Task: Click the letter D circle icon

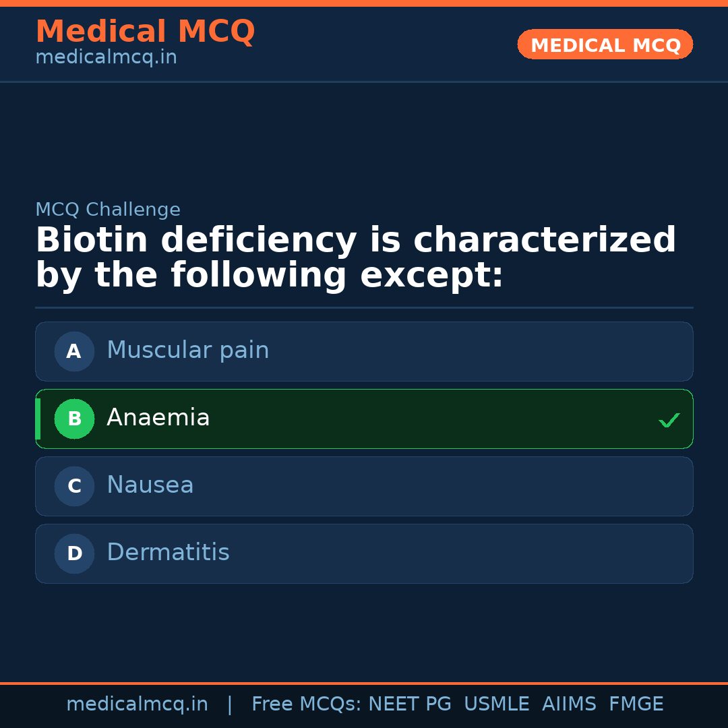Action: (74, 553)
